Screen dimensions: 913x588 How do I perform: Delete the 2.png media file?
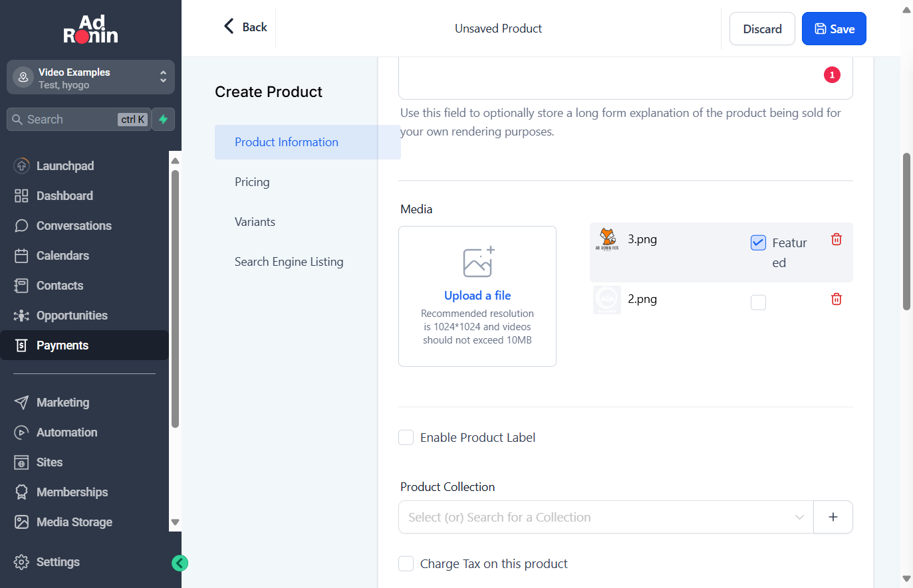837,299
